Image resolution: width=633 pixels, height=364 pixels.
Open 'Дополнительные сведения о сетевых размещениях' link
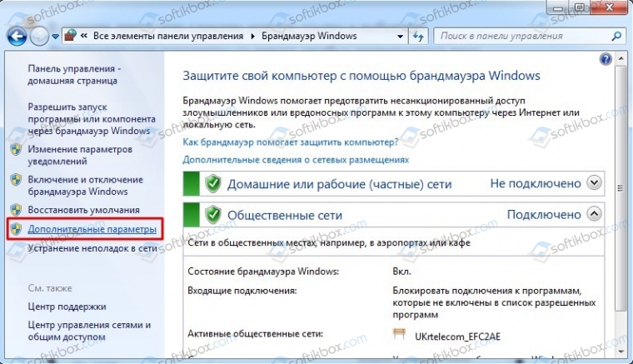click(296, 160)
